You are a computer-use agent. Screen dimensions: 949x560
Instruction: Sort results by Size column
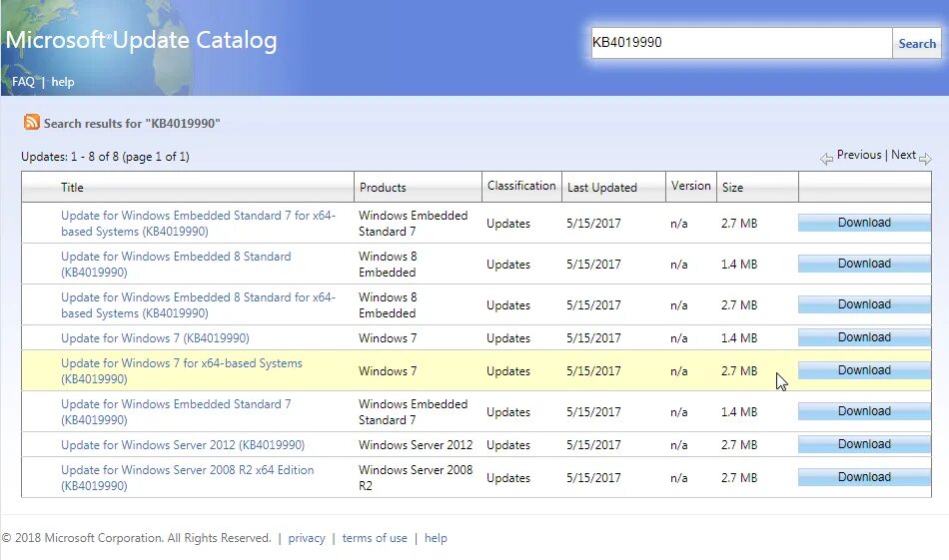click(x=732, y=188)
